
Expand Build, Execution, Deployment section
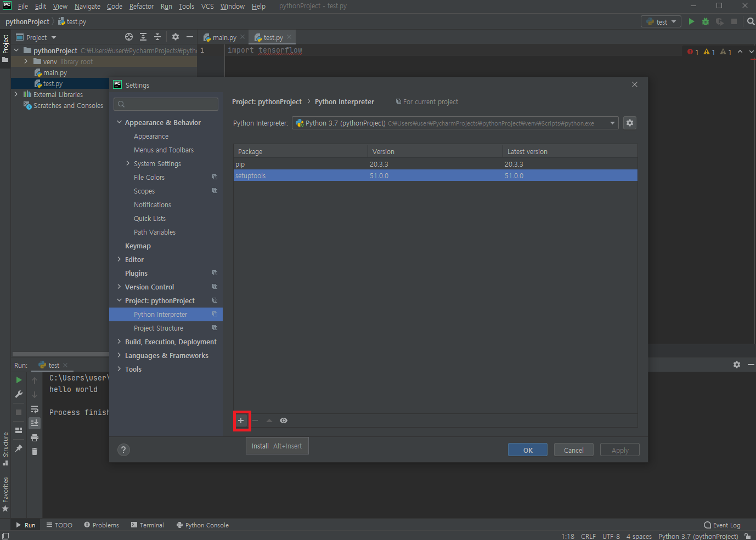coord(119,342)
